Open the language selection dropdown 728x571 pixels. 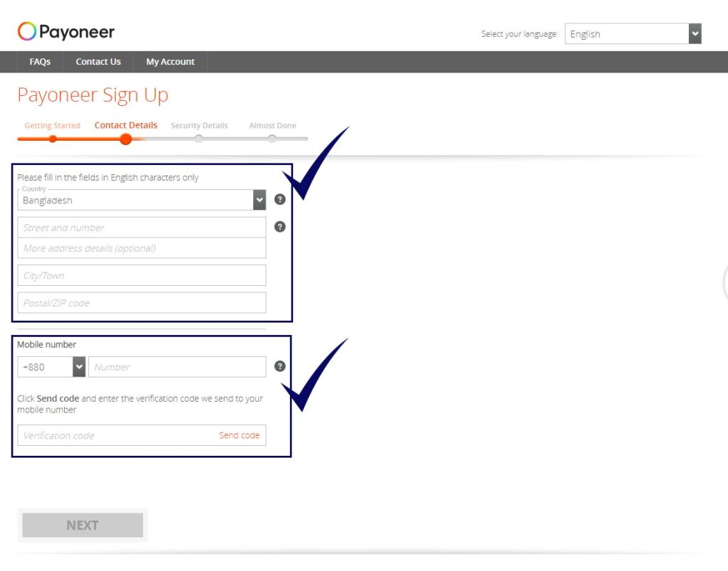633,34
